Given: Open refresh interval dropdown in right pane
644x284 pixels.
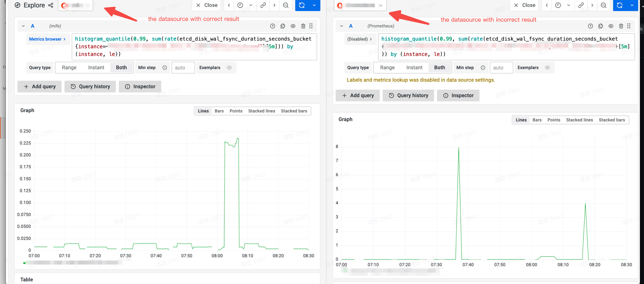Looking at the screenshot, I should 632,5.
